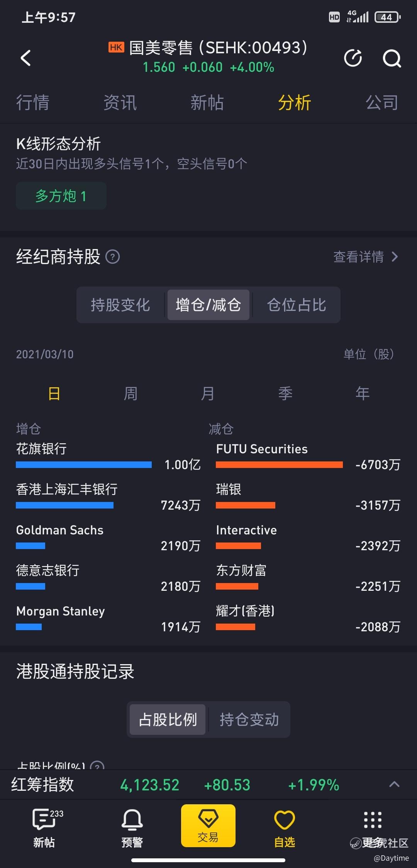This screenshot has width=417, height=868.
Task: Tap the refresh quote icon
Action: (353, 58)
